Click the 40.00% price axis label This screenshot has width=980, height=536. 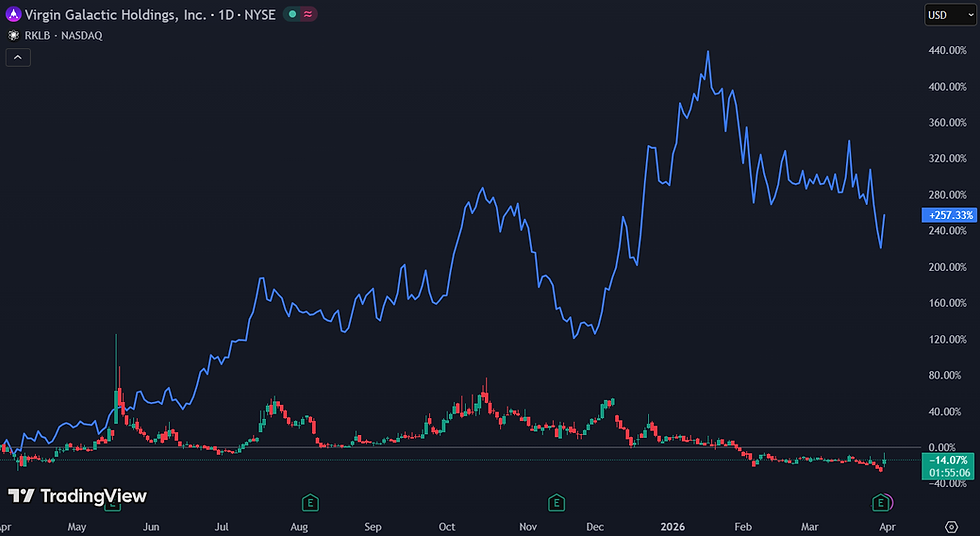coord(944,412)
